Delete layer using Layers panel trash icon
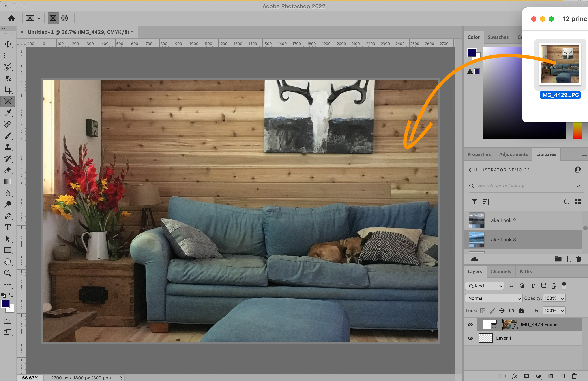Screen dimensions: 588x381 pos(574,376)
